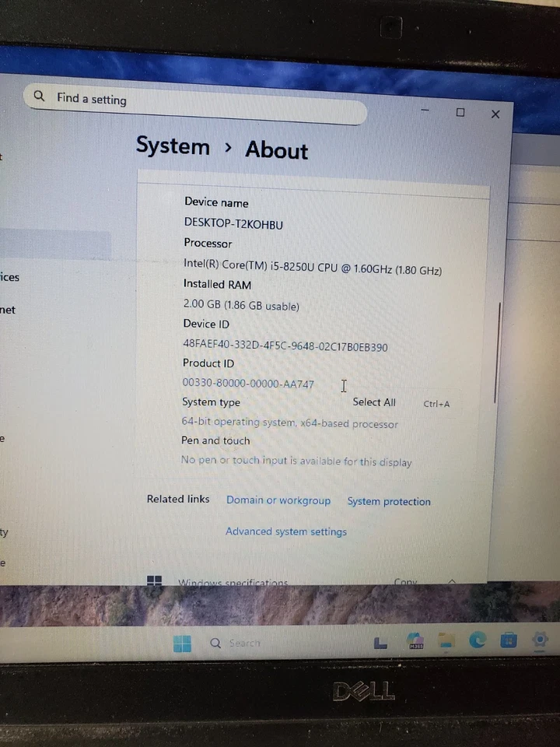The image size is (560, 747).
Task: Minimize the Settings window
Action: (425, 110)
